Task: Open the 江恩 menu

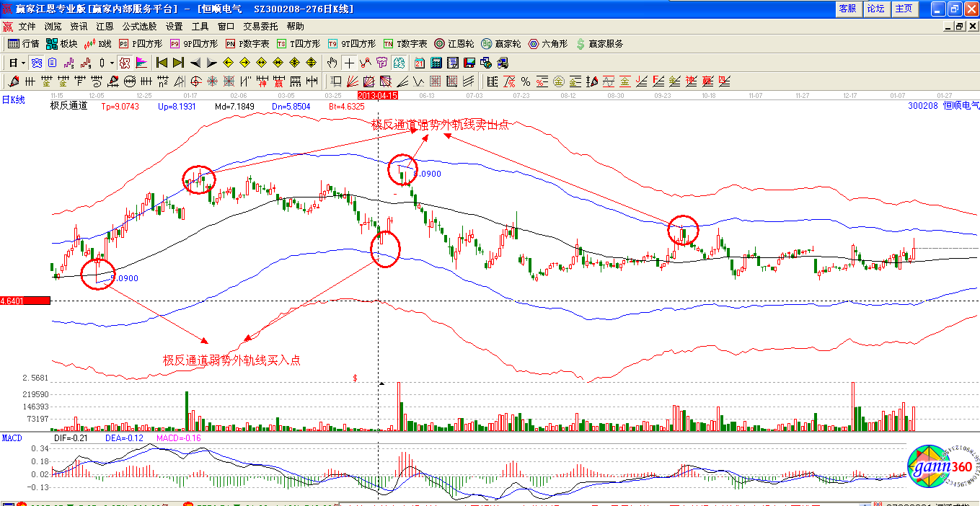Action: point(105,26)
